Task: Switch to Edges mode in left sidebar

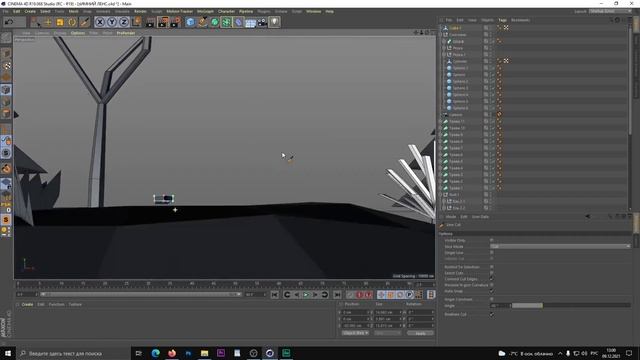Action: (x=6, y=102)
